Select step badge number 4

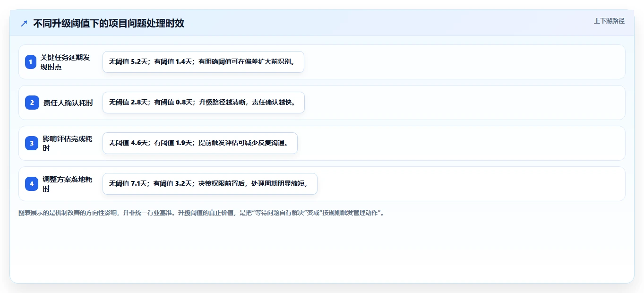tap(32, 184)
